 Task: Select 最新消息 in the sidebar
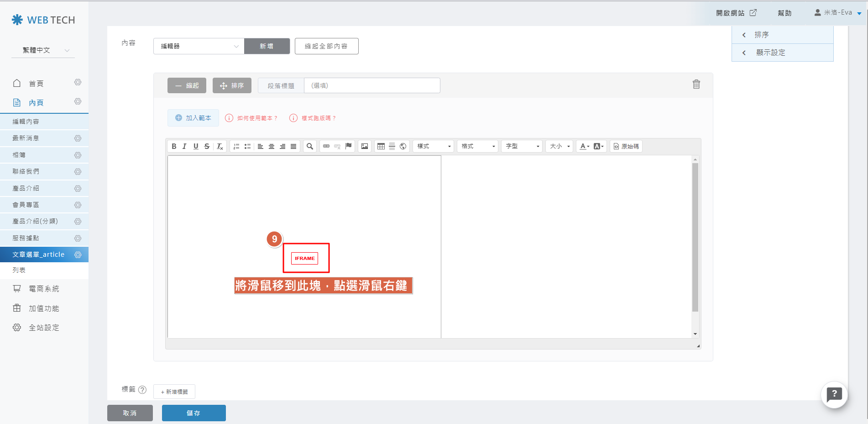tap(26, 138)
